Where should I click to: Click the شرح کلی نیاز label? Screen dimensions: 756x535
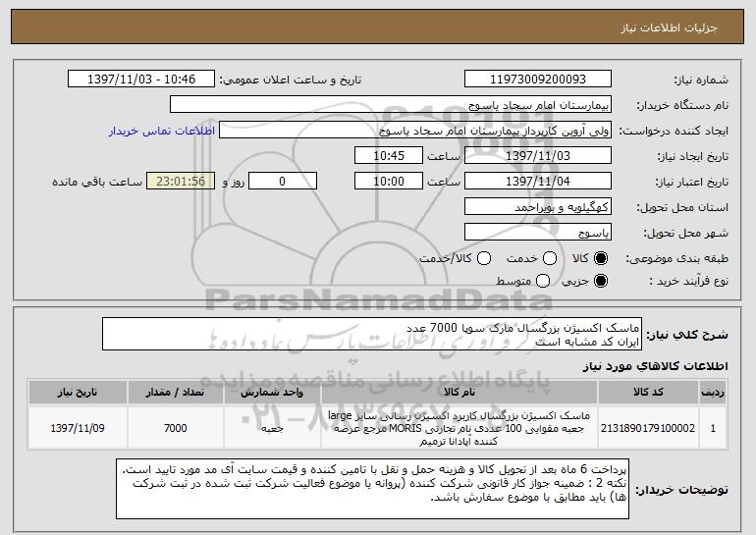[x=687, y=335]
